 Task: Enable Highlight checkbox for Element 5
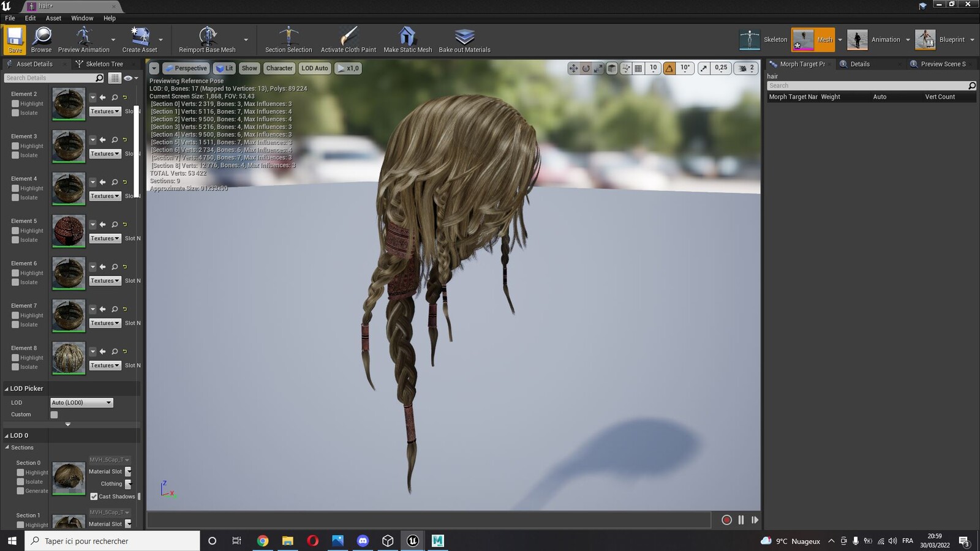(15, 231)
